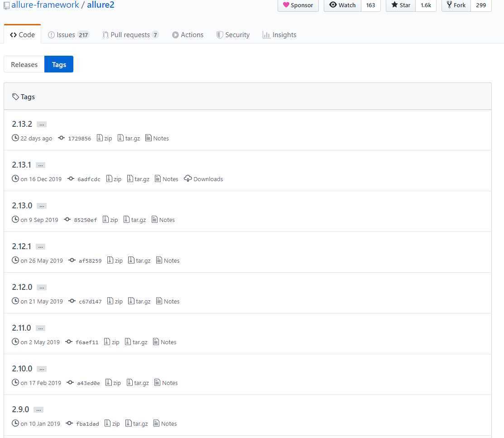Screen dimensions: 504x438
Task: Download zip for tag 2.10.0
Action: [113, 383]
